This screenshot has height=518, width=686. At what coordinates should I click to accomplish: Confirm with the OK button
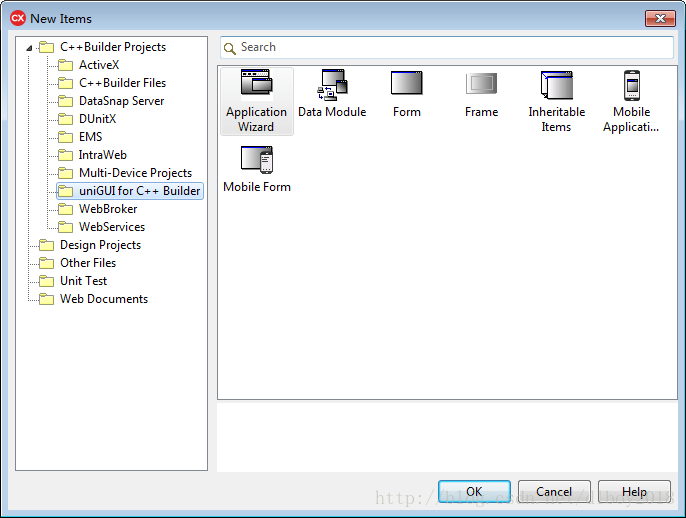[x=474, y=492]
